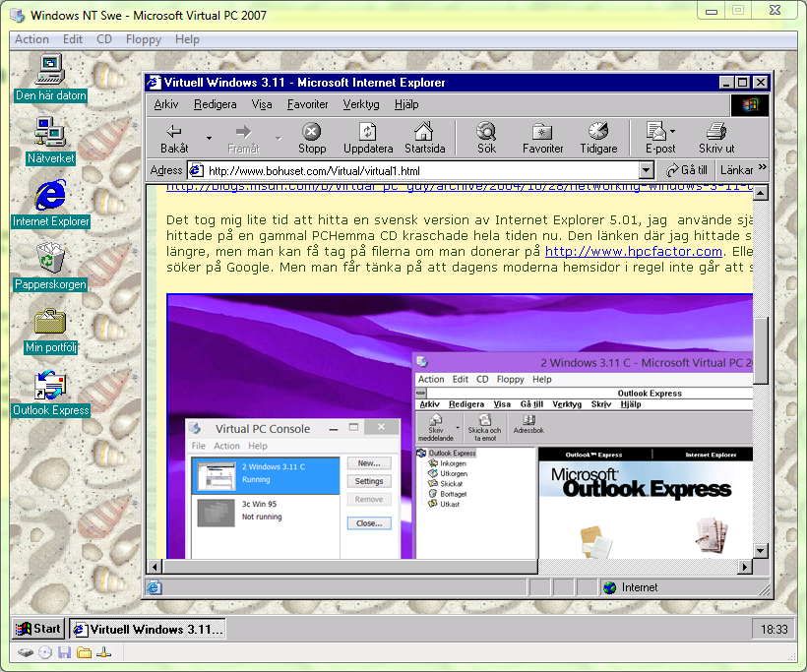807x672 pixels.
Task: Click the Gå till go button
Action: click(687, 170)
